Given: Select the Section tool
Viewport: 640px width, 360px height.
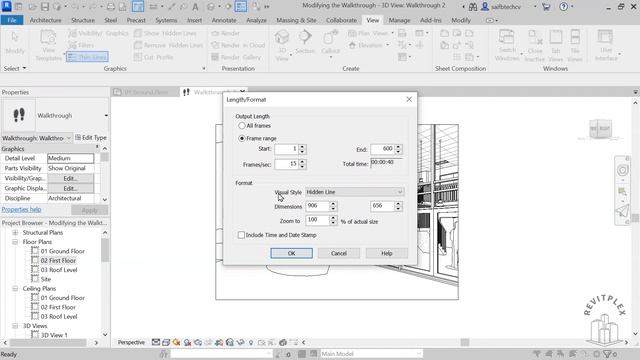Looking at the screenshot, I should point(305,42).
